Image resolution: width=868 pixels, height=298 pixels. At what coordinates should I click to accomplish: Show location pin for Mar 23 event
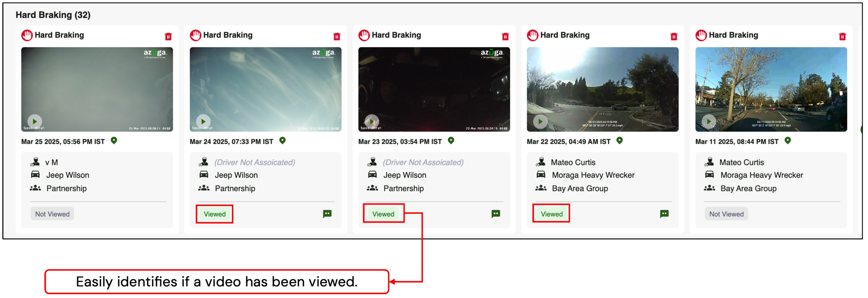tap(451, 140)
